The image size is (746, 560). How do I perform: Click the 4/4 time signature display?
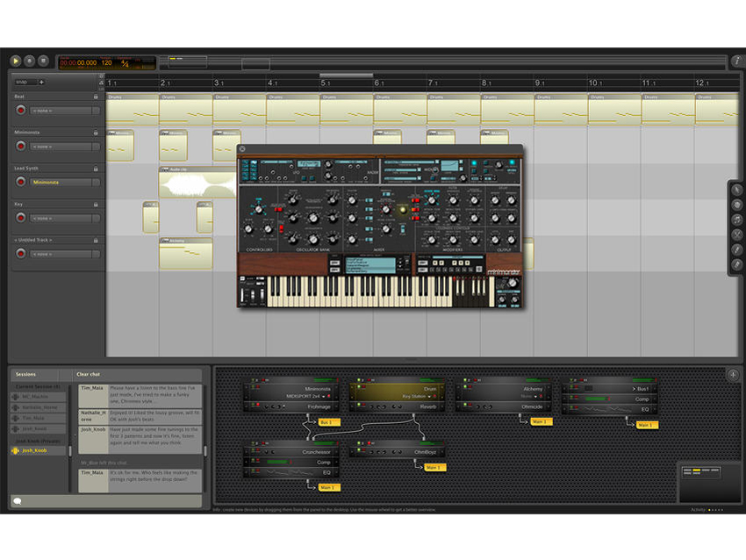[125, 63]
